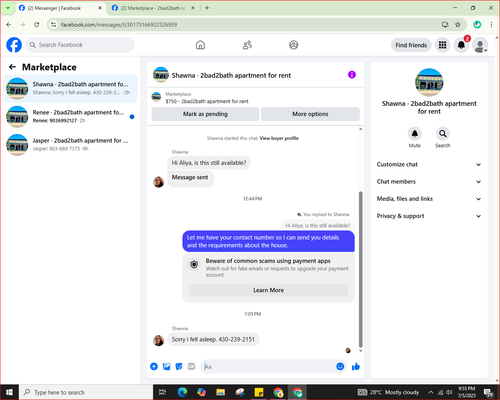The width and height of the screenshot is (500, 400).
Task: Open the tab search dropdown in Chrome
Action: pyautogui.click(x=8, y=8)
